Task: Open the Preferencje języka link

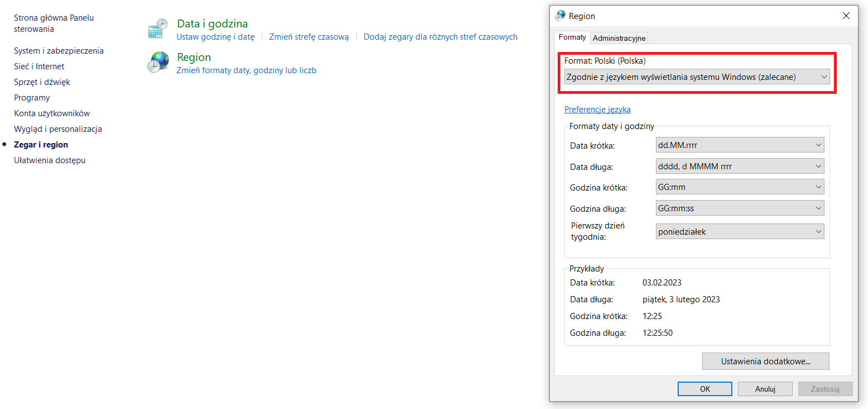Action: click(x=597, y=110)
